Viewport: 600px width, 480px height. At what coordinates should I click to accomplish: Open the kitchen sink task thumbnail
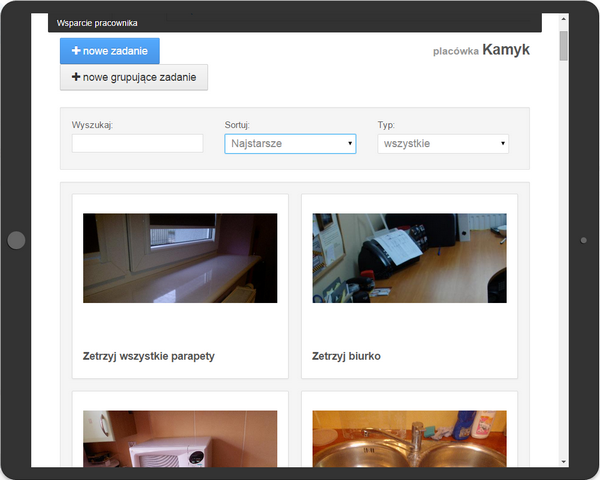[409, 439]
